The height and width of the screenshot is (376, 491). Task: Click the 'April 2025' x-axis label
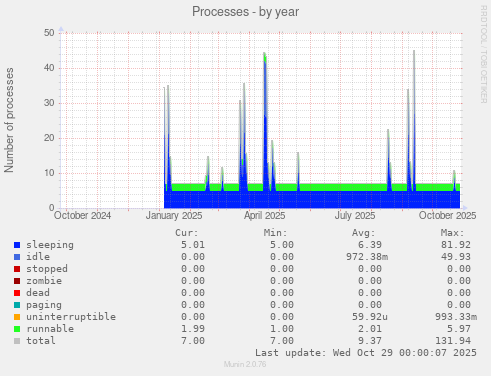265,216
